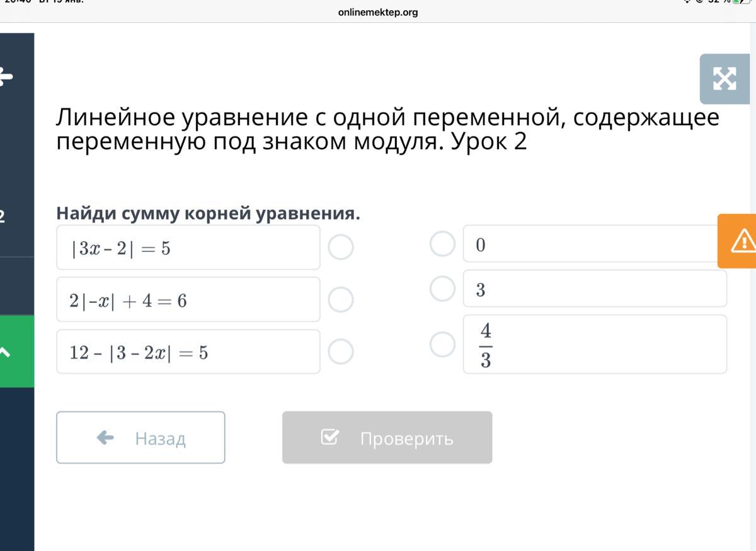This screenshot has height=551, width=756.
Task: Select the radio circle for 2|−x| + 4 = 6
Action: point(341,300)
